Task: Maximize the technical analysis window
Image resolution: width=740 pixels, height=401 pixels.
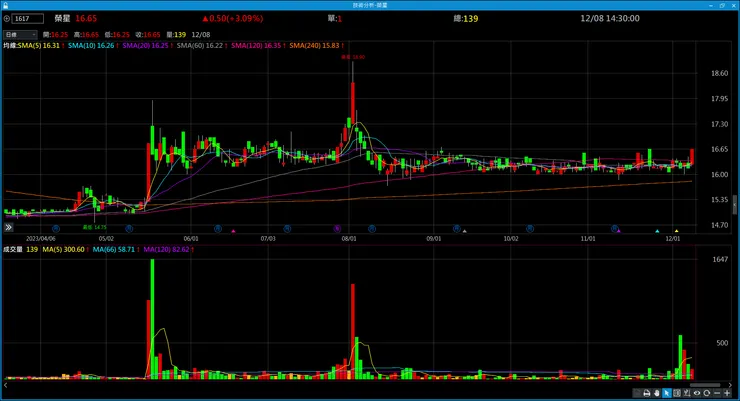Action: (722, 5)
